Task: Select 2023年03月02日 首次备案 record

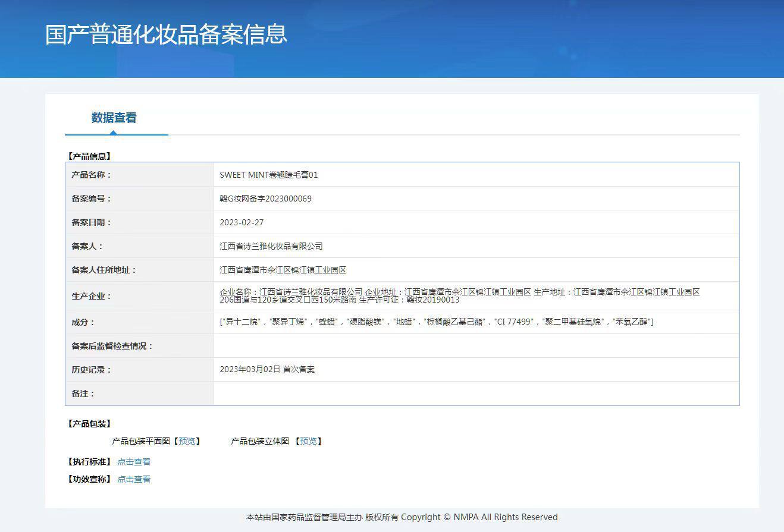Action: (x=267, y=369)
